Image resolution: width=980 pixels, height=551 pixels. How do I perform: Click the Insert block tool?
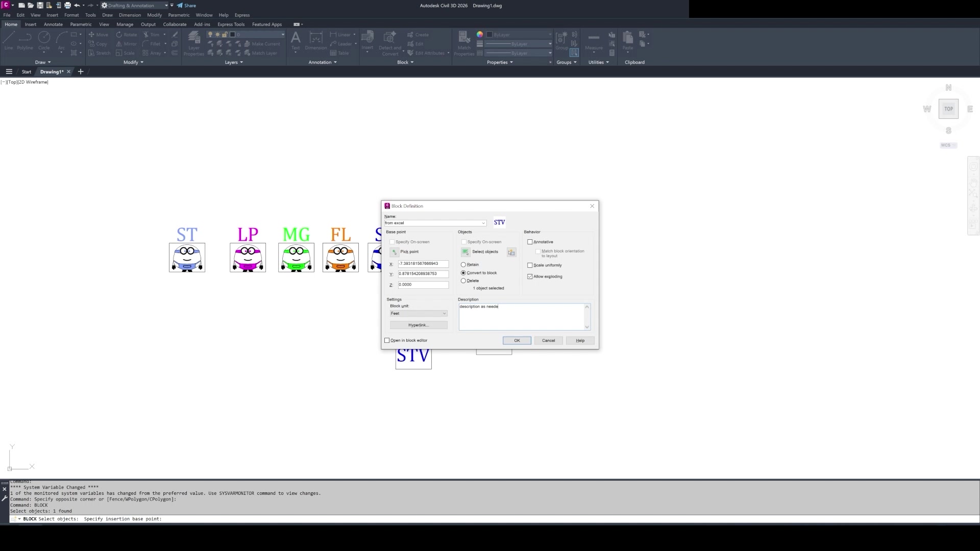point(367,41)
